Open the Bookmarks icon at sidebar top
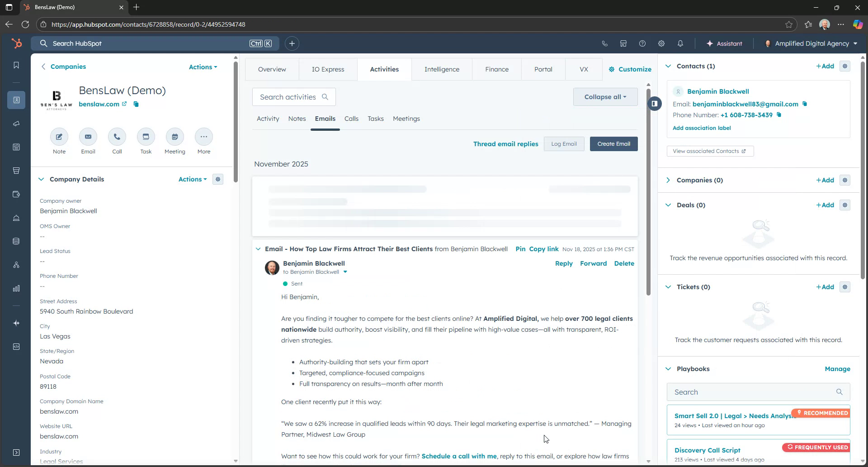 16,65
